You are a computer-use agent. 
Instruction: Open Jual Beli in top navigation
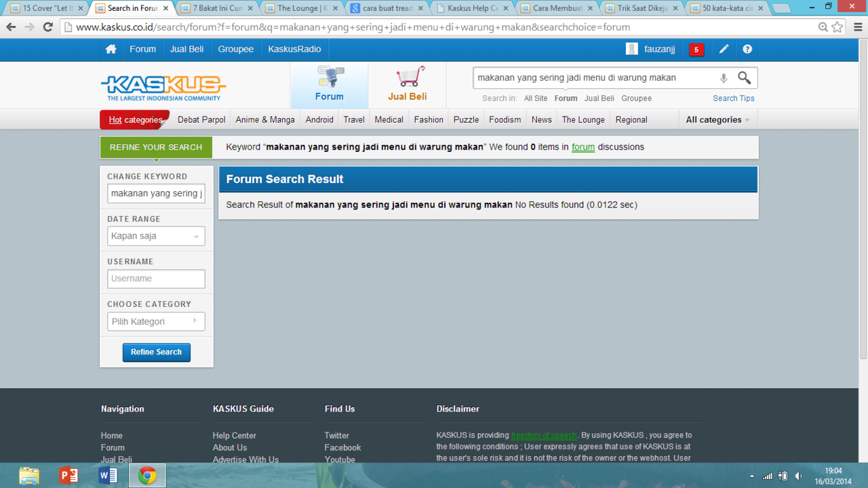coord(187,49)
